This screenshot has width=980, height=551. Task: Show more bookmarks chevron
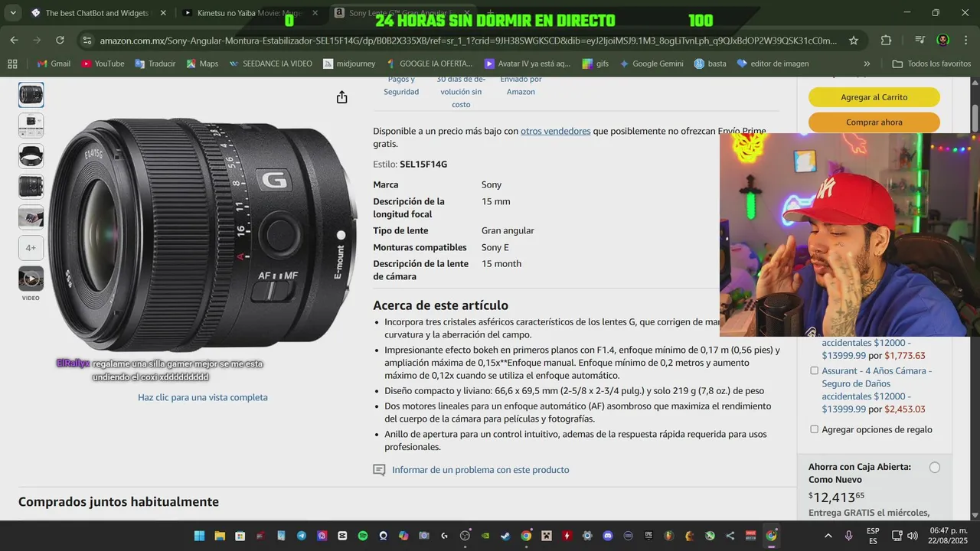[867, 64]
